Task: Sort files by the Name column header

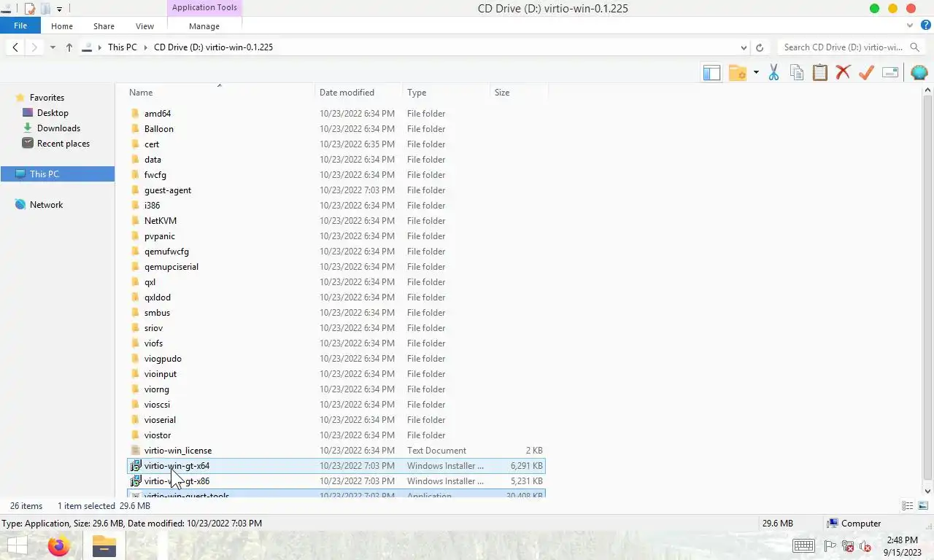Action: click(x=220, y=93)
